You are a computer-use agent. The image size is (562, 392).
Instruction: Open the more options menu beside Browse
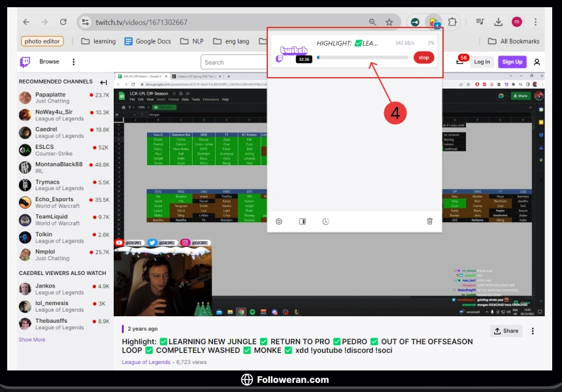73,62
